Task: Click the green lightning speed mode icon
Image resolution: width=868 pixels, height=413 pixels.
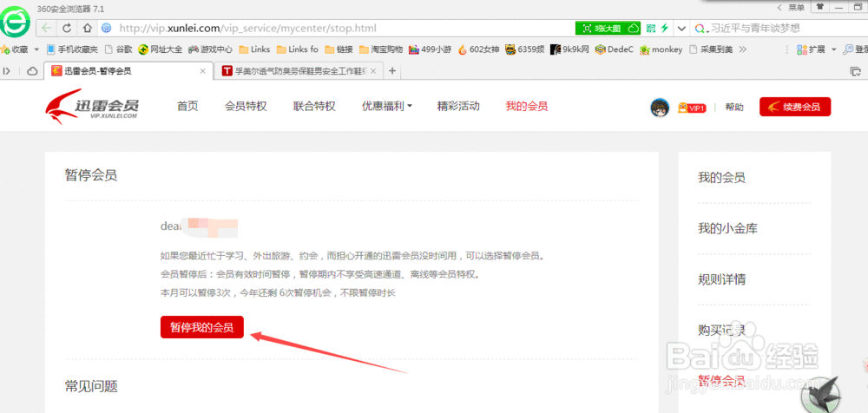Action: pos(664,29)
